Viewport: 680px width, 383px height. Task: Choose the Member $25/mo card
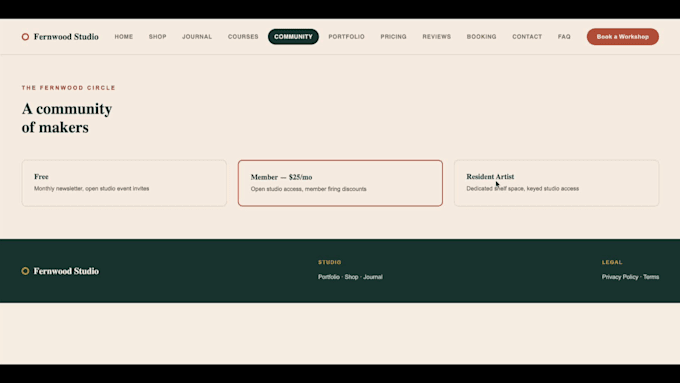point(340,183)
